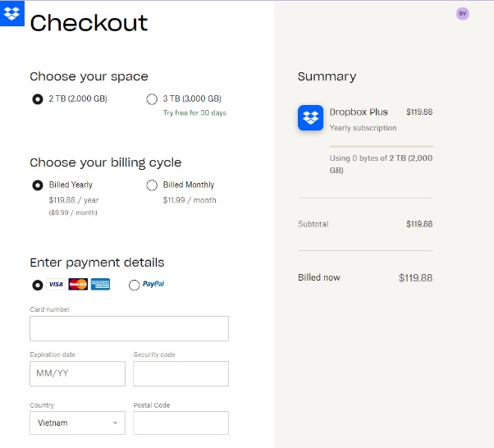Click the Security code field

181,373
